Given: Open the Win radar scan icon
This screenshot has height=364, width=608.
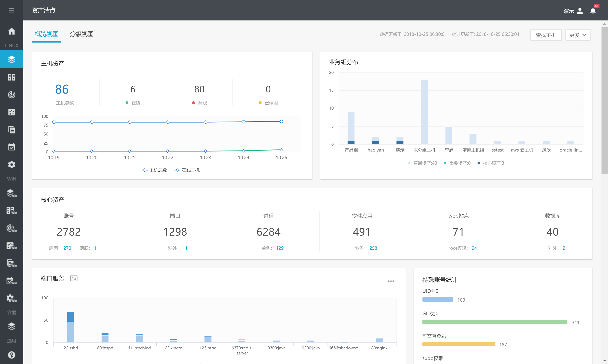Looking at the screenshot, I should click(x=12, y=228).
